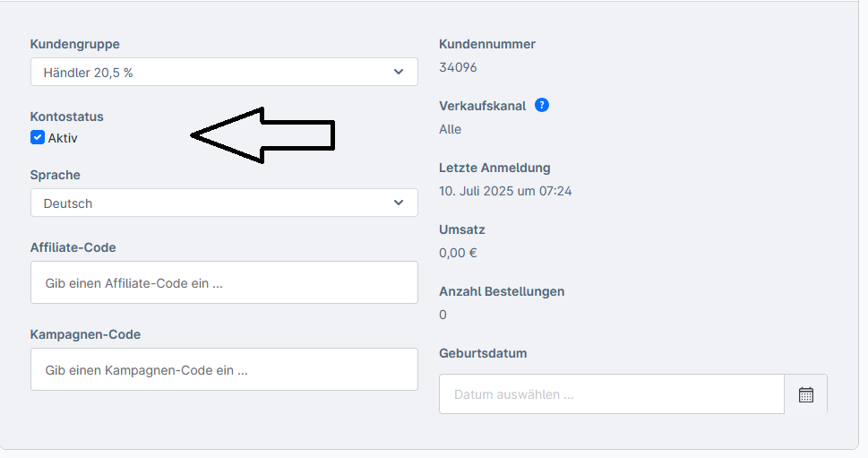Open the Geburtsdatum calendar picker icon
868x458 pixels.
pos(805,394)
